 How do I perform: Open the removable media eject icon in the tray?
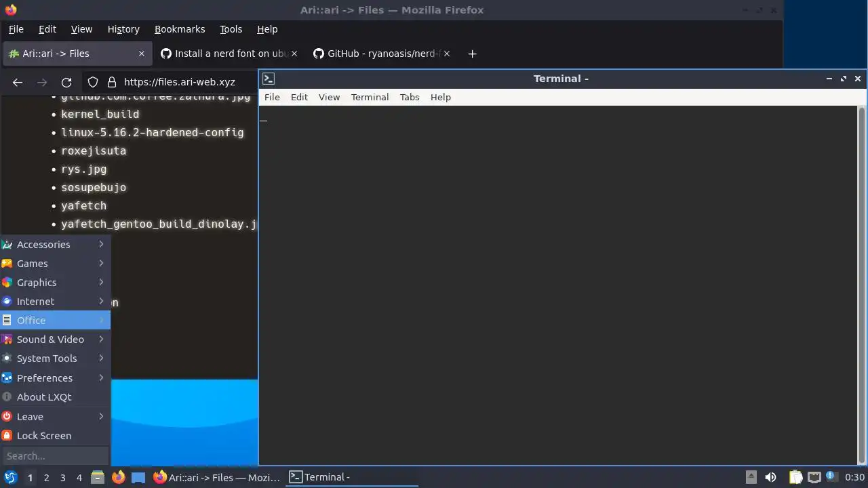(751, 477)
